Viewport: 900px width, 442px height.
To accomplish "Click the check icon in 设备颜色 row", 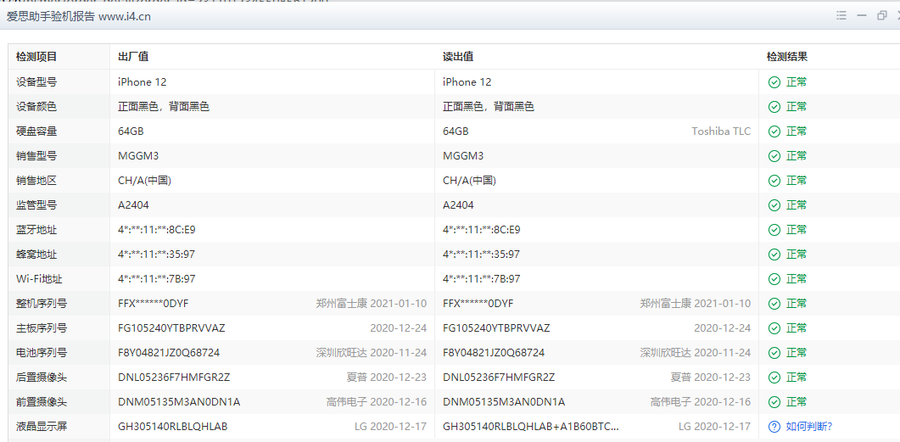I will pyautogui.click(x=774, y=107).
